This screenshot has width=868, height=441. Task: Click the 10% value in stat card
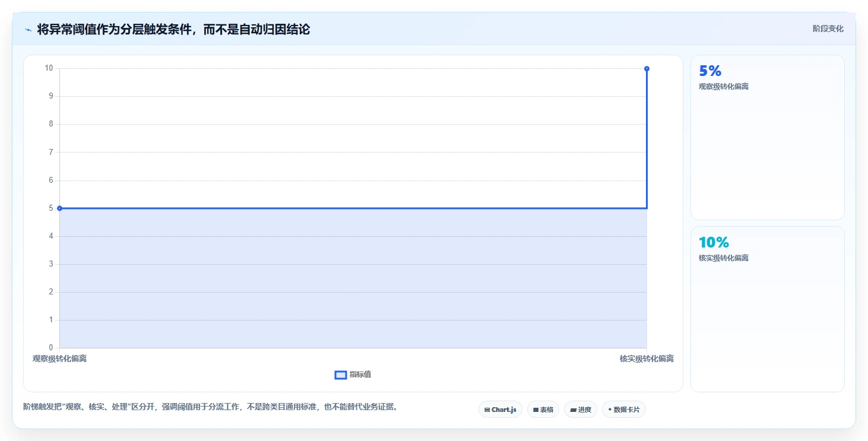[714, 242]
